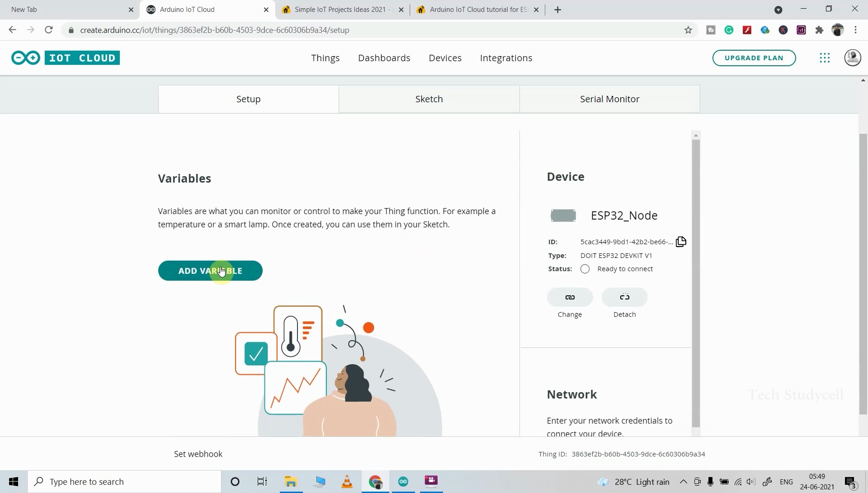The height and width of the screenshot is (493, 868).
Task: Open Things in the navigation
Action: [325, 58]
